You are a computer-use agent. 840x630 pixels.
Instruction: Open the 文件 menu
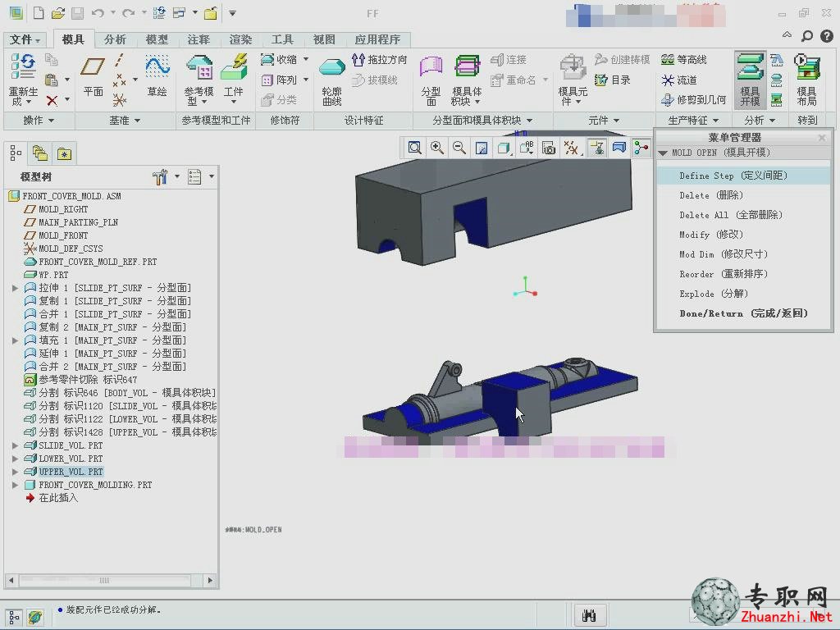(25, 39)
